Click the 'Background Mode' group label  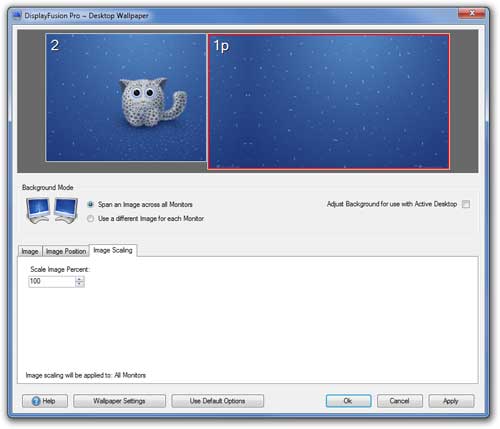coord(48,187)
